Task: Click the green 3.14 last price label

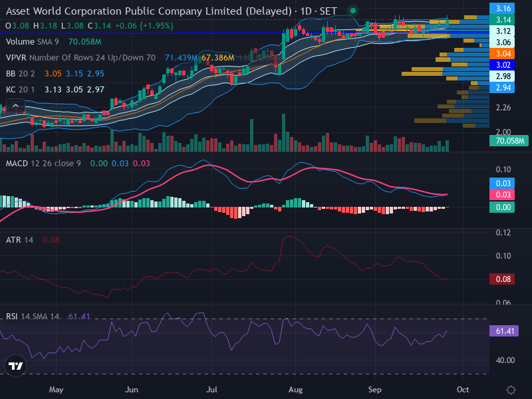Action: 502,20
